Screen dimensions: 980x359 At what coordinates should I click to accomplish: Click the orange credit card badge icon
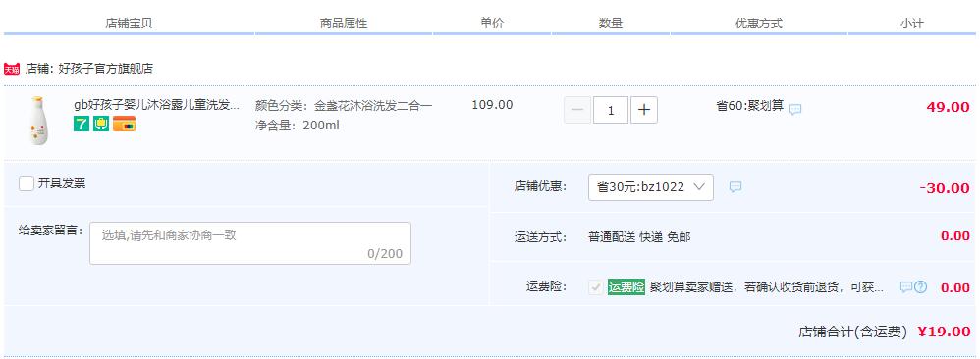125,125
